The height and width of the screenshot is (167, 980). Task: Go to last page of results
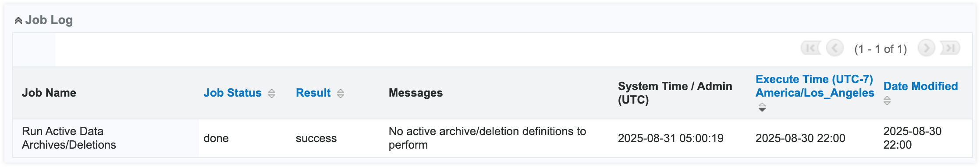point(950,48)
